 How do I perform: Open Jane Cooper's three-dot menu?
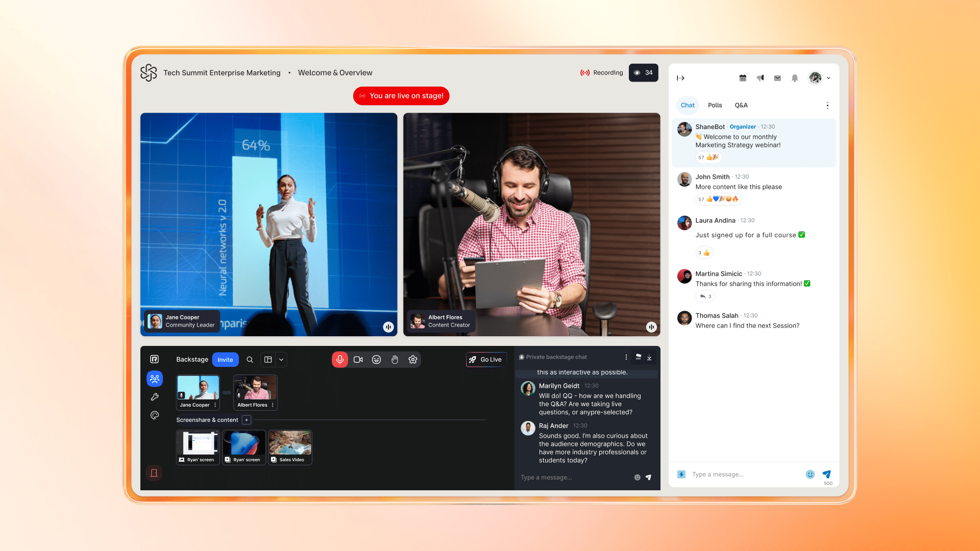point(215,405)
